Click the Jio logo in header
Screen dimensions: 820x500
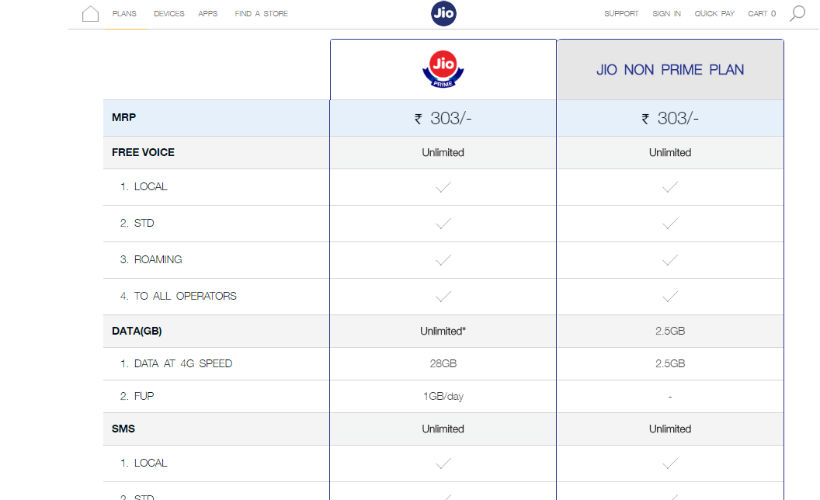[443, 13]
